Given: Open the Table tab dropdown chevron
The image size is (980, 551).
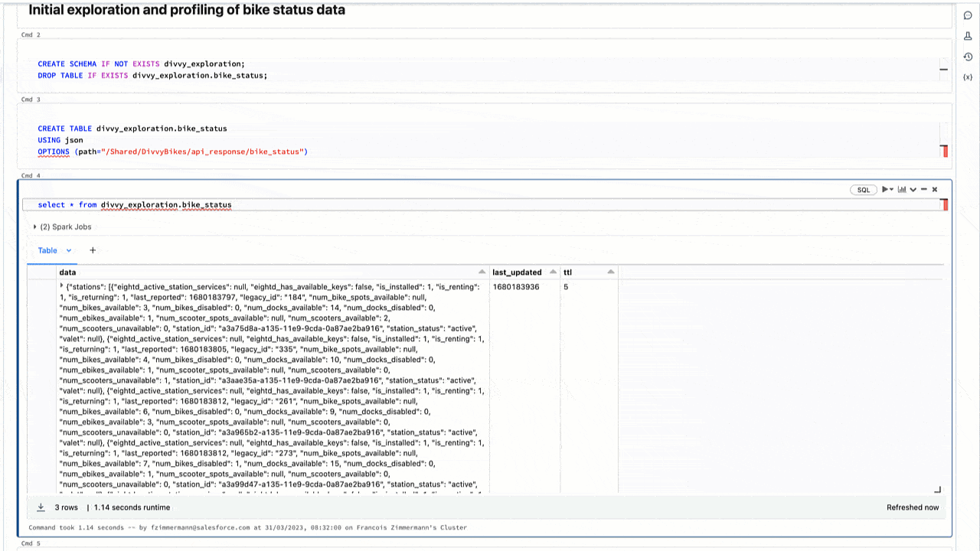Looking at the screenshot, I should coord(69,250).
